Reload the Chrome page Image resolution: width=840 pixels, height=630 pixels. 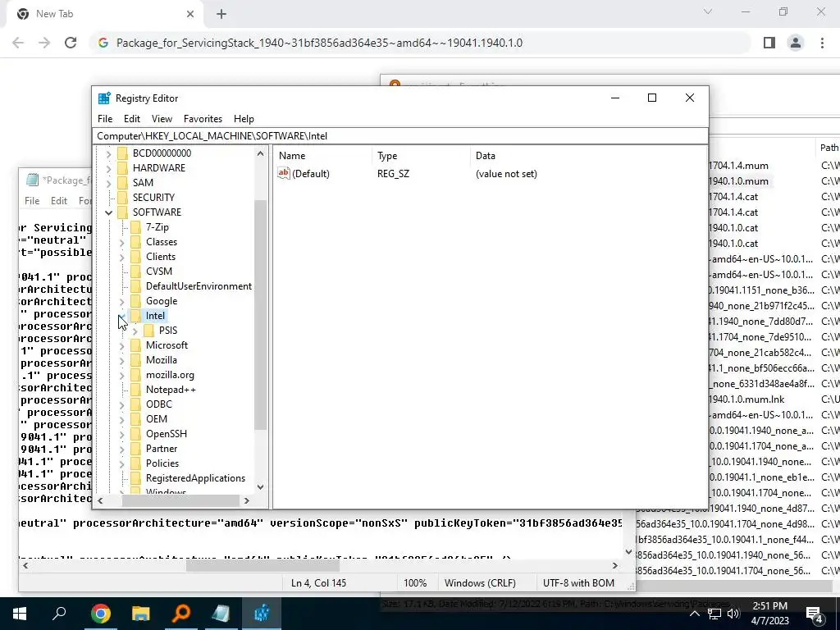71,43
